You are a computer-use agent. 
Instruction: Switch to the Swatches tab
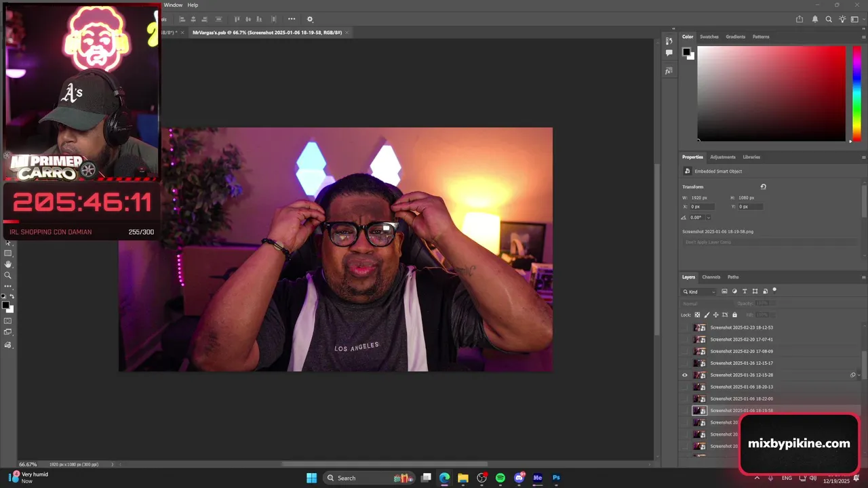(x=709, y=37)
